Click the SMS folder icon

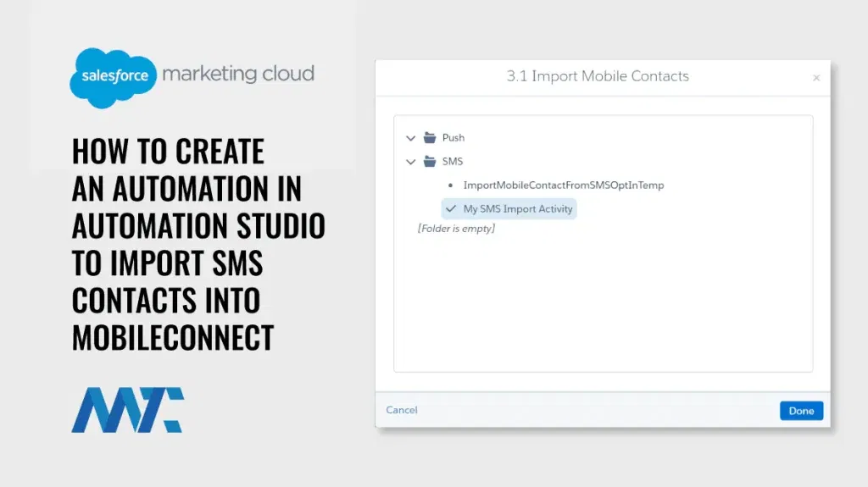[430, 161]
